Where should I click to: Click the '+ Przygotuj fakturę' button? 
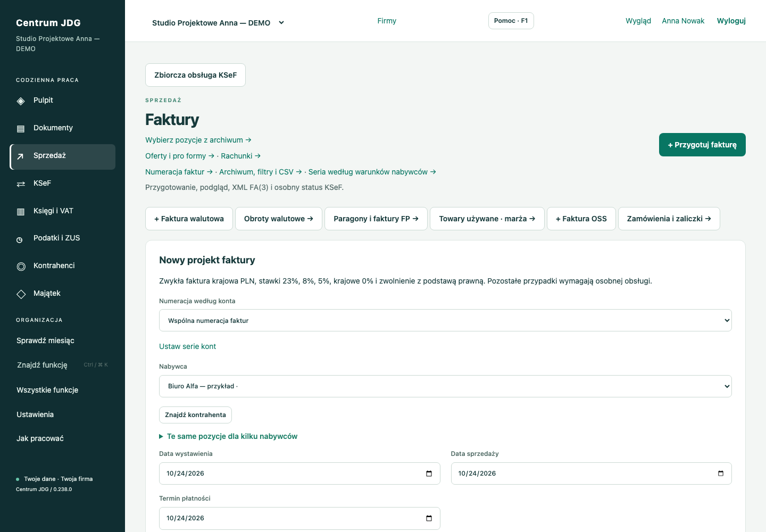(x=702, y=145)
